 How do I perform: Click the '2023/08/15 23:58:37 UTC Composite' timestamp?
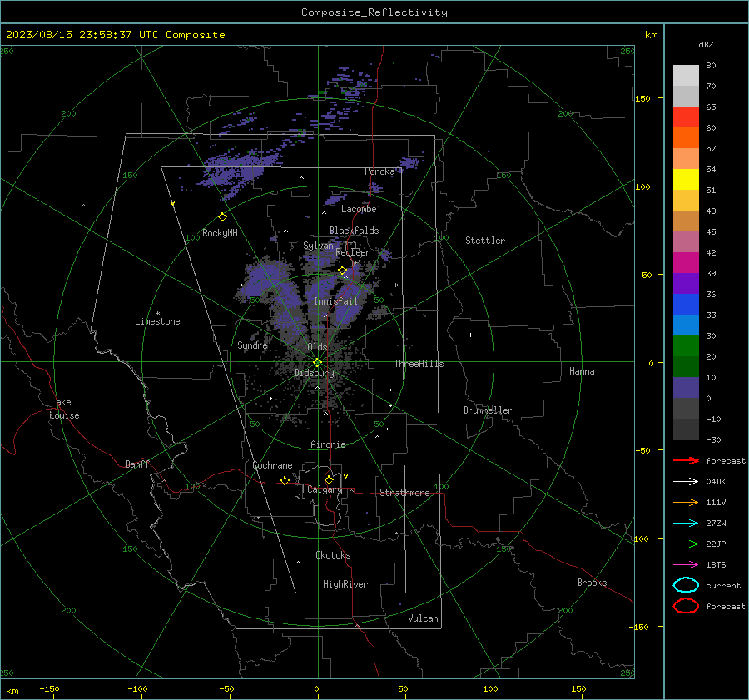point(115,35)
